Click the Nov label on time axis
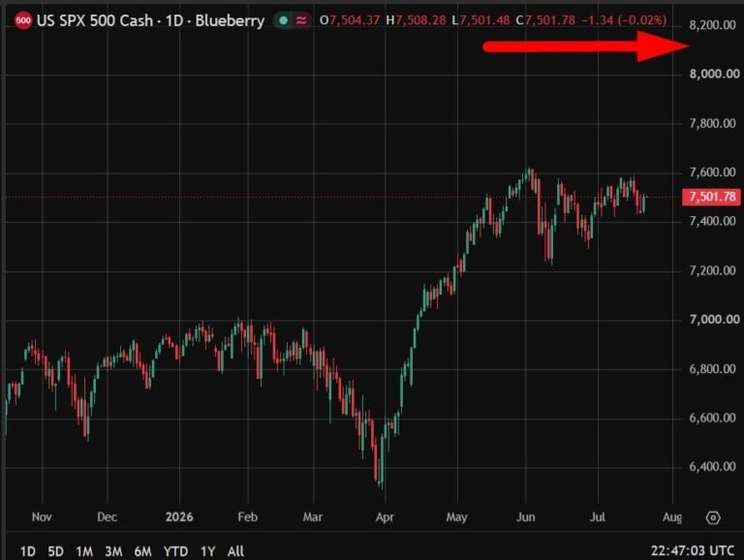This screenshot has width=744, height=560. [42, 516]
